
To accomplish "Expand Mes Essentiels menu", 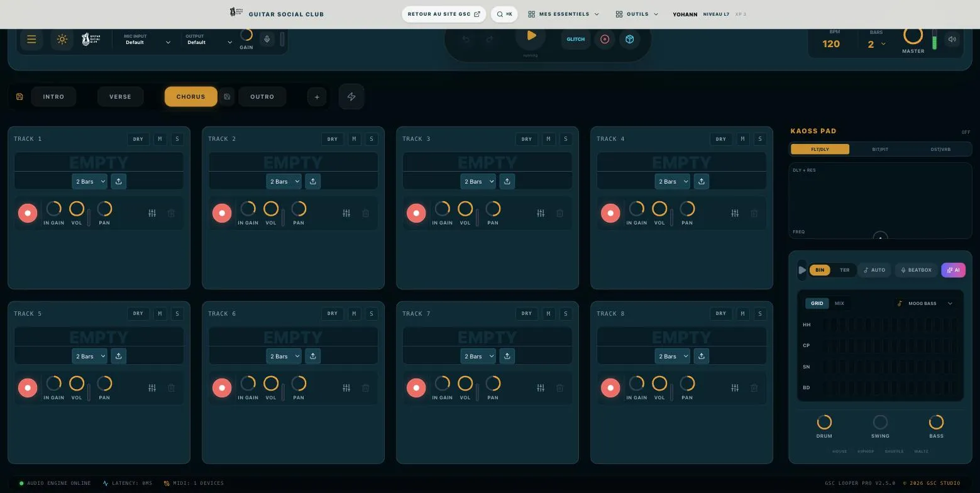I will tap(564, 14).
